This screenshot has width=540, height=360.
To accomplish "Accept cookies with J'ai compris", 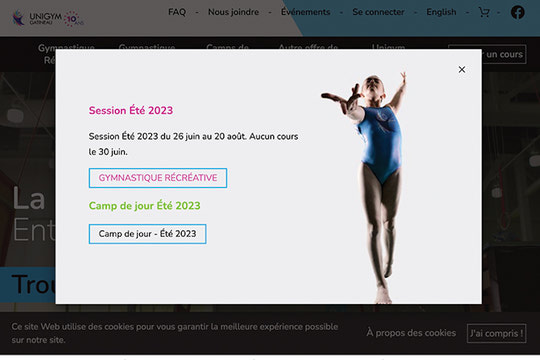I will (496, 333).
